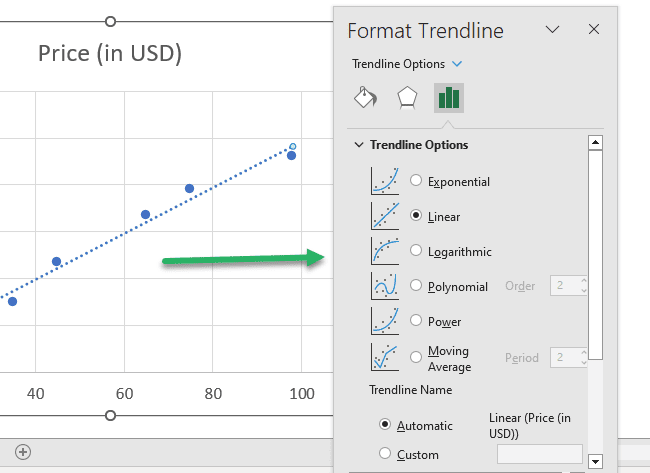Click the Moving Average trendline icon
Screen dimensions: 650x473
385,357
